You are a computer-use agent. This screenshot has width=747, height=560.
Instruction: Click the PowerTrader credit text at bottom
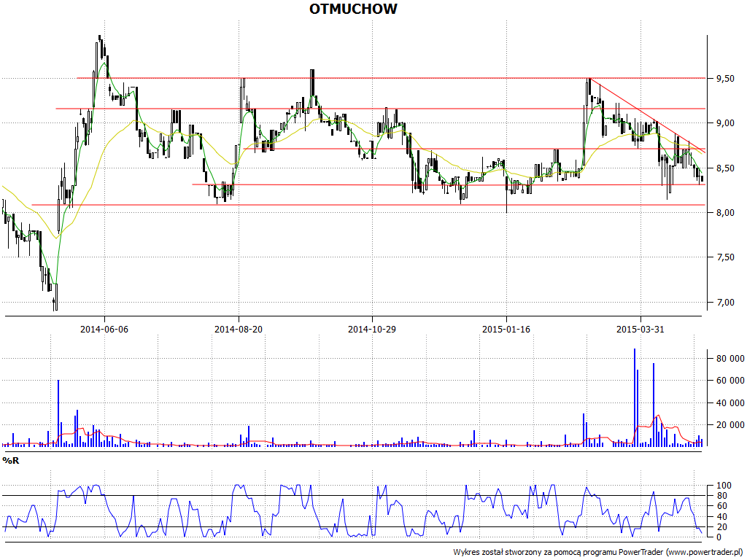pyautogui.click(x=598, y=553)
